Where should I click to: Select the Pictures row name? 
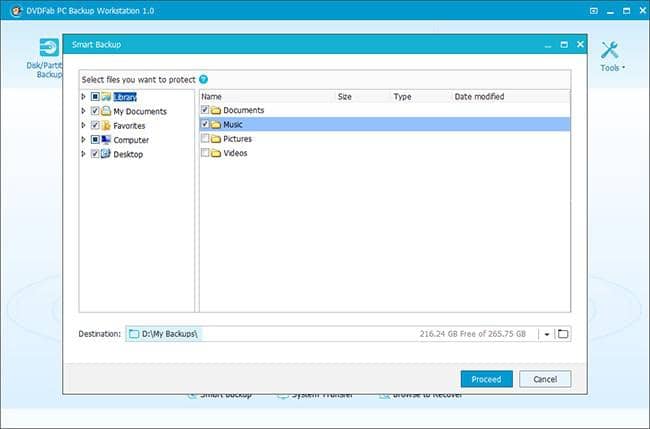(238, 139)
